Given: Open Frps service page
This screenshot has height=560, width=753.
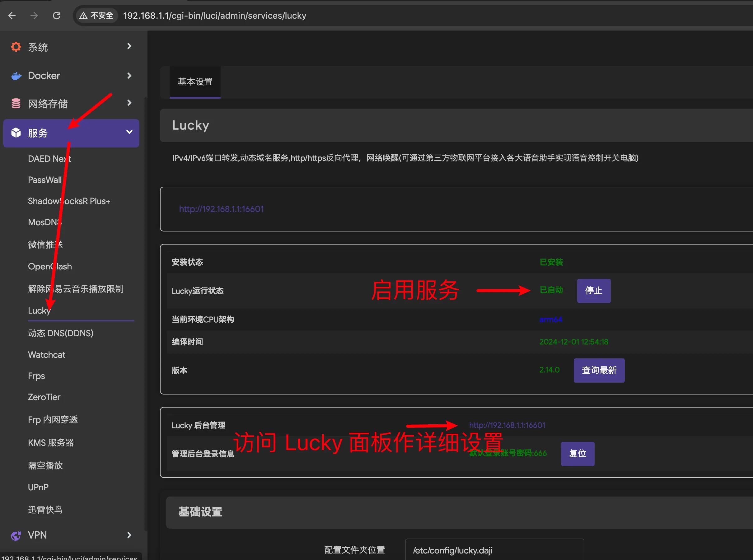Looking at the screenshot, I should (x=36, y=376).
